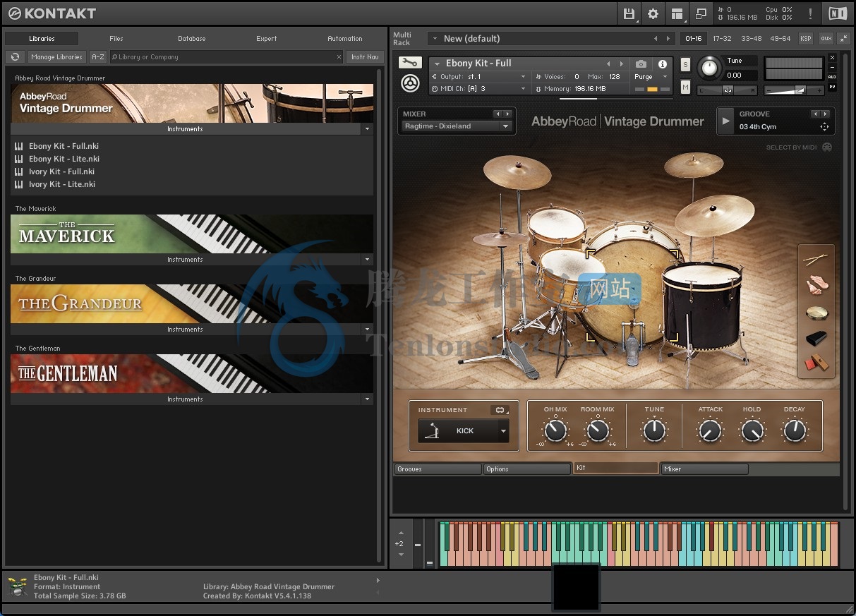The height and width of the screenshot is (616, 856).
Task: Switch to the Database tab
Action: (x=192, y=39)
